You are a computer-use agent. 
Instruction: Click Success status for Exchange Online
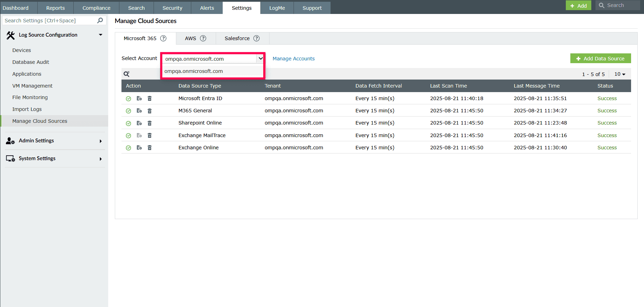pos(607,148)
